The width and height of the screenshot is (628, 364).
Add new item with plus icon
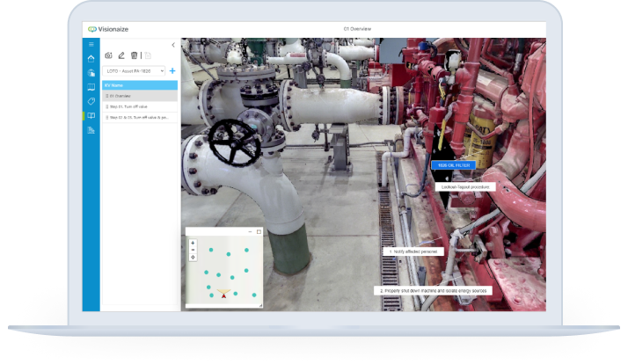click(172, 70)
